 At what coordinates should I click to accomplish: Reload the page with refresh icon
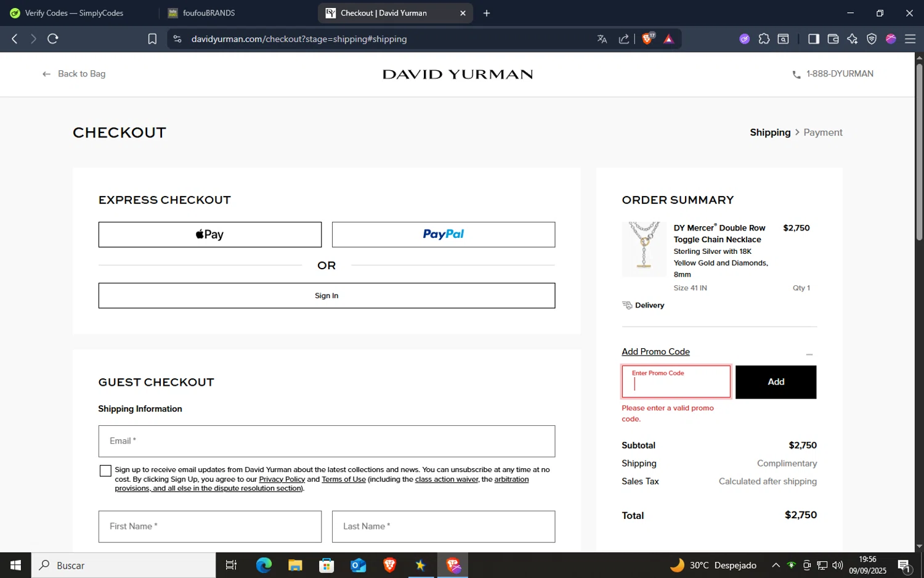coord(53,39)
